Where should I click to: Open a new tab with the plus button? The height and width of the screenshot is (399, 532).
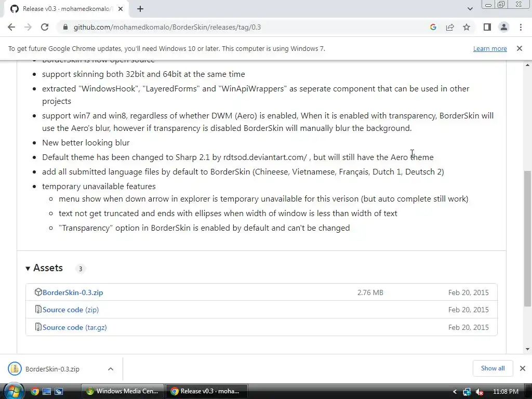coord(140,9)
